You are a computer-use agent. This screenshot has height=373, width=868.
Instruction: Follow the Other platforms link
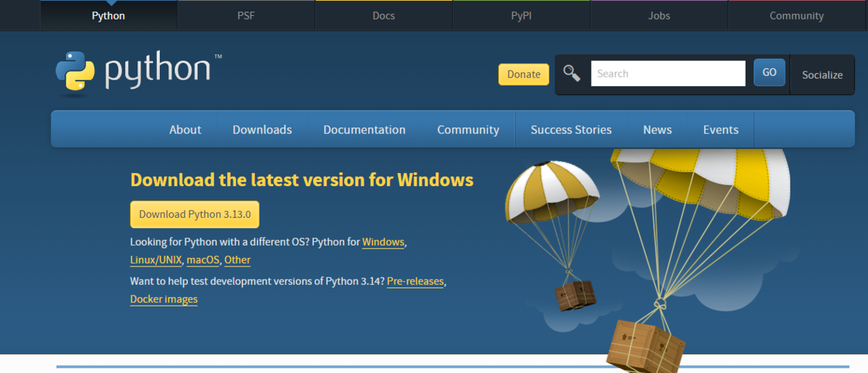237,259
